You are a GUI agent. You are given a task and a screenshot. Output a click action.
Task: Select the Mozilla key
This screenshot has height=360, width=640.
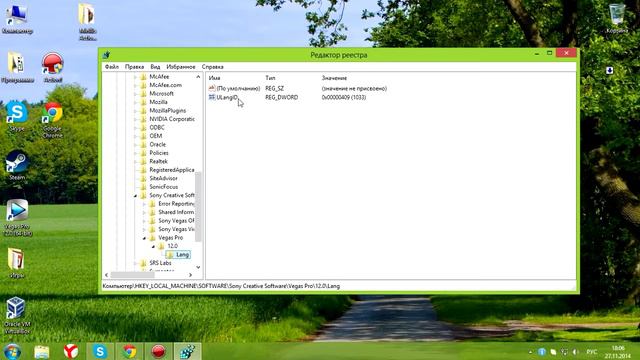pos(158,102)
